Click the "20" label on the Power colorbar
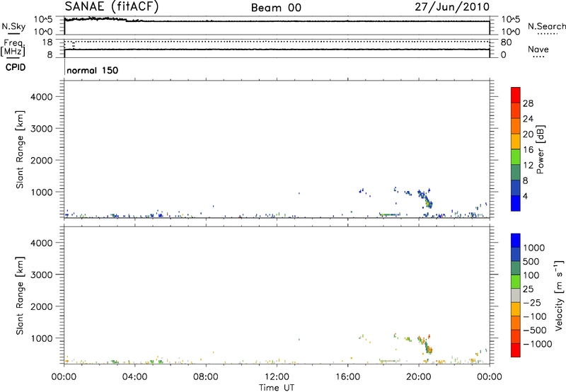This screenshot has width=566, height=392. (528, 134)
